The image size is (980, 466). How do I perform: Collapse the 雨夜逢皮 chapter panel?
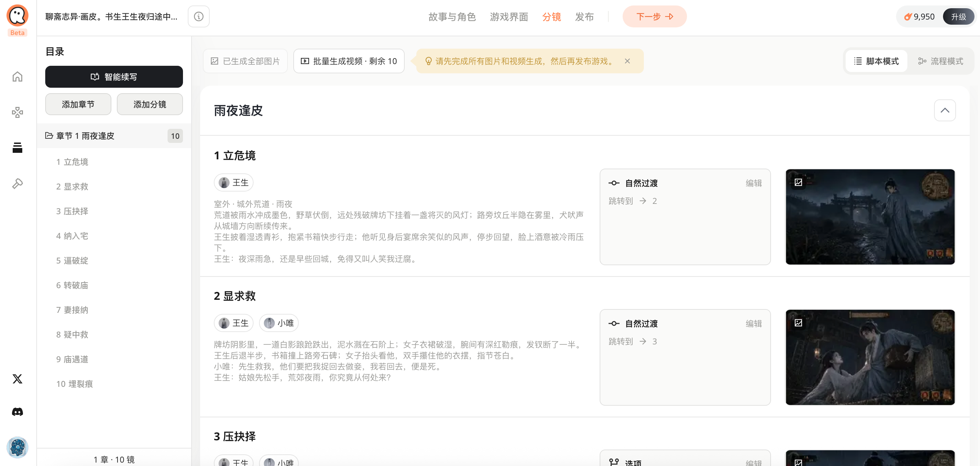(x=945, y=110)
